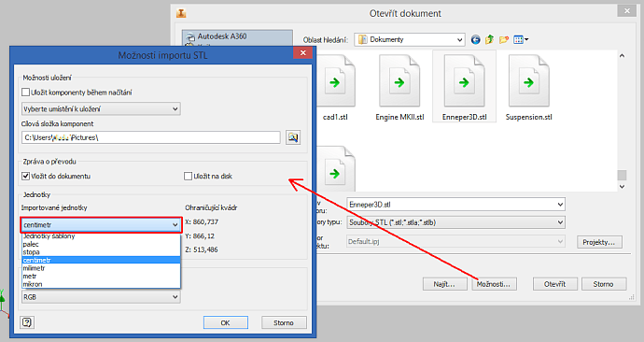
Task: Click the Otevřít button
Action: pos(555,284)
